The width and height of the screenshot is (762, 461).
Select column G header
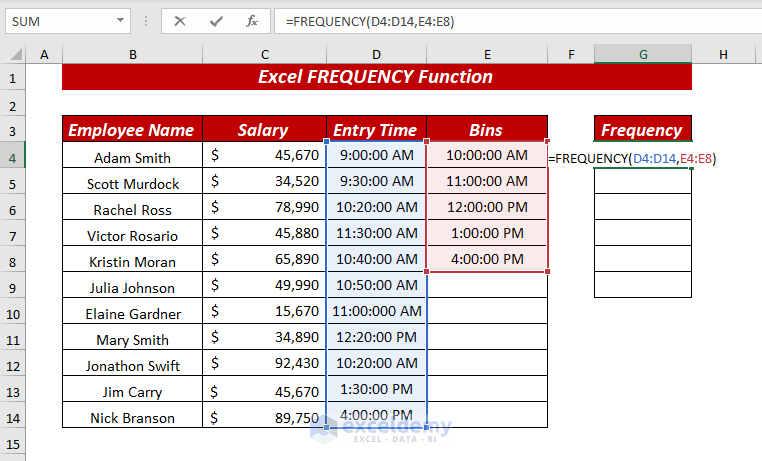click(643, 54)
